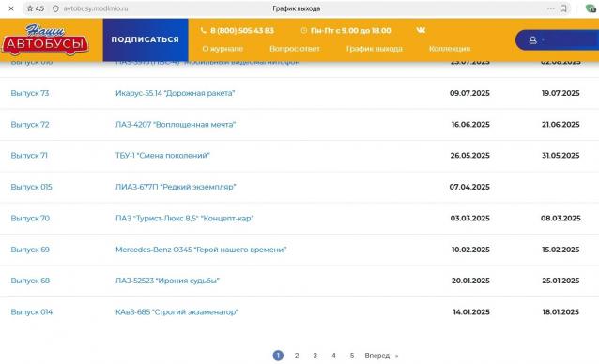The height and width of the screenshot is (364, 599).
Task: Go to page 5 in pagination
Action: pyautogui.click(x=352, y=356)
